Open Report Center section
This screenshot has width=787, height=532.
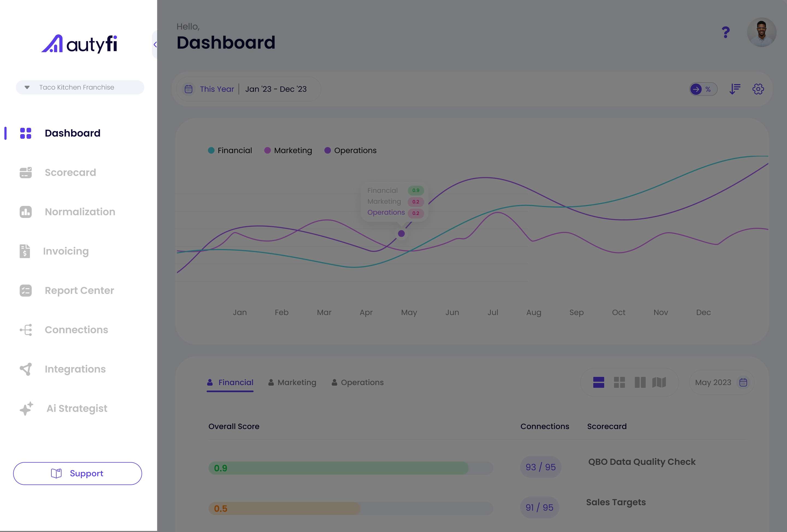pos(80,290)
